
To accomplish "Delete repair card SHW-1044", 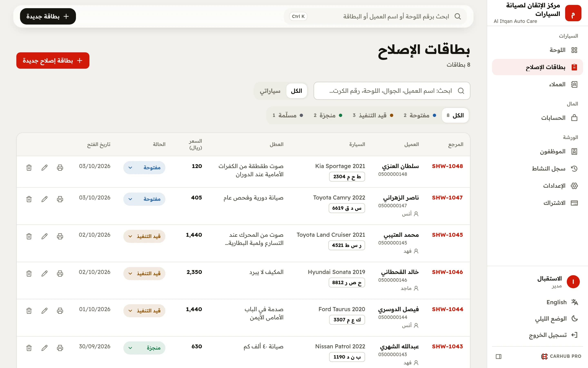I will click(x=29, y=311).
